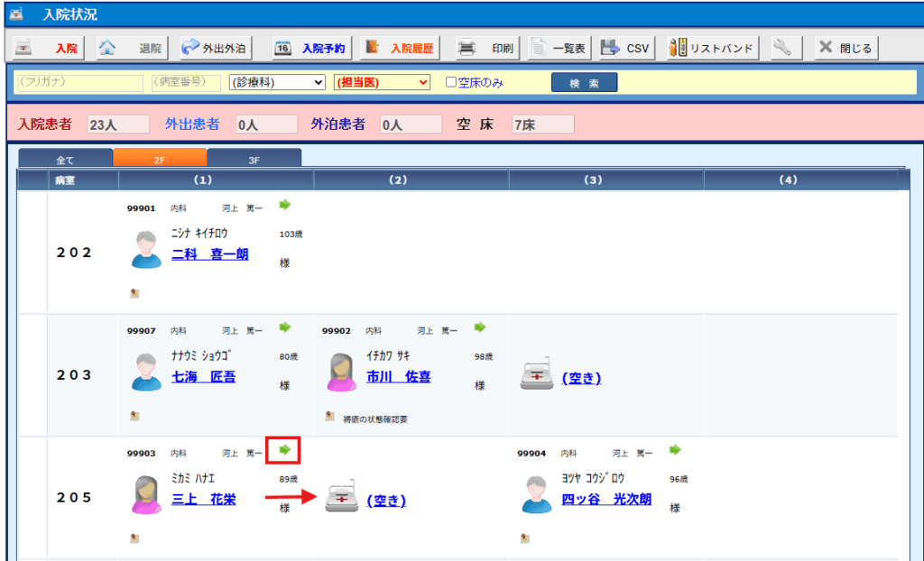
Task: Click the 退院 discharge house icon
Action: coord(107,48)
